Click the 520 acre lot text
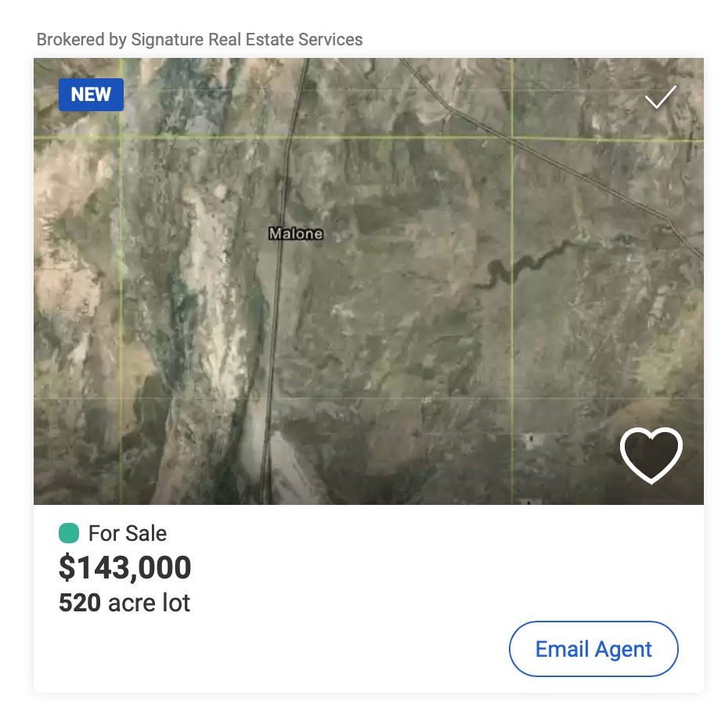 pos(124,603)
